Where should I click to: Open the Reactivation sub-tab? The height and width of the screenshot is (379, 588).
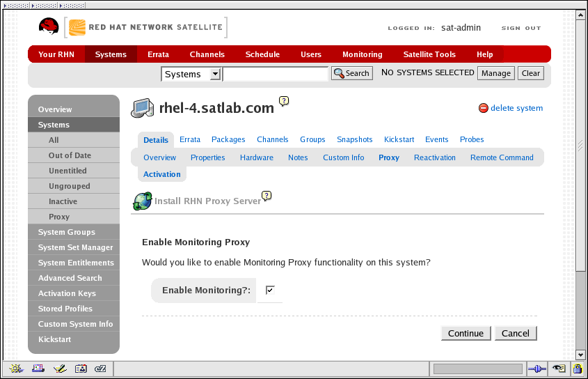(x=435, y=157)
